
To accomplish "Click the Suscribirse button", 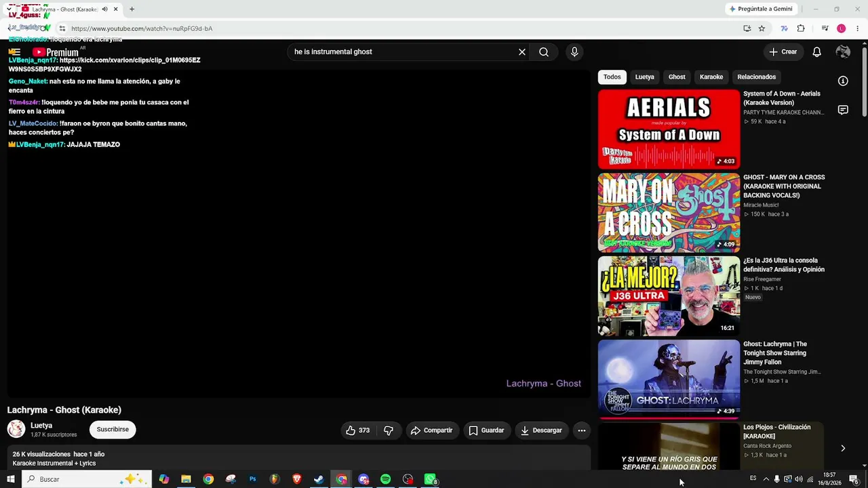I will coord(113,429).
